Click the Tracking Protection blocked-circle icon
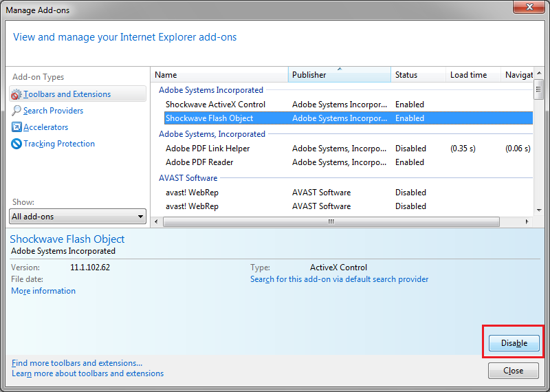Viewport: 550px width, 392px height. 16,144
